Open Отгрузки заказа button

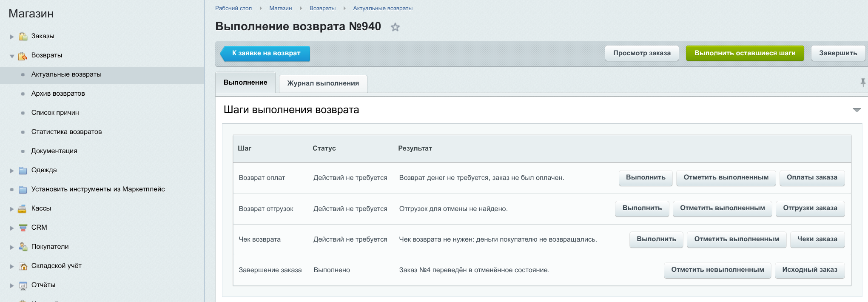tap(810, 208)
